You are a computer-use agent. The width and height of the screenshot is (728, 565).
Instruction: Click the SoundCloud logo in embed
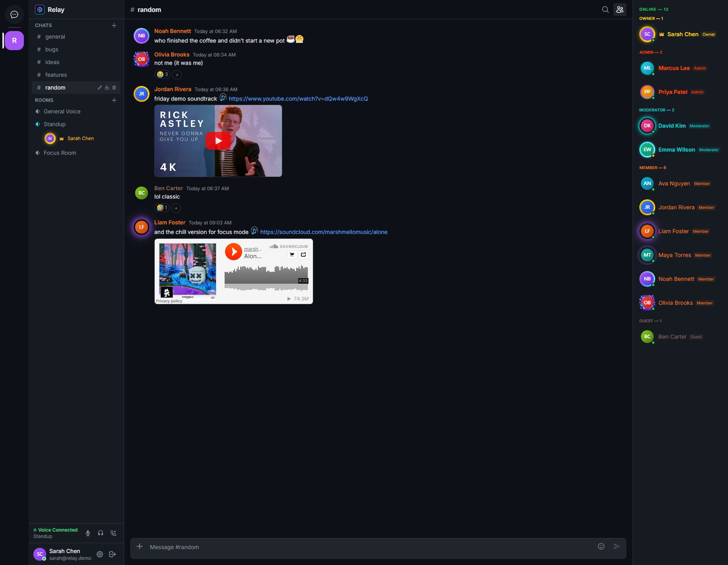click(288, 246)
